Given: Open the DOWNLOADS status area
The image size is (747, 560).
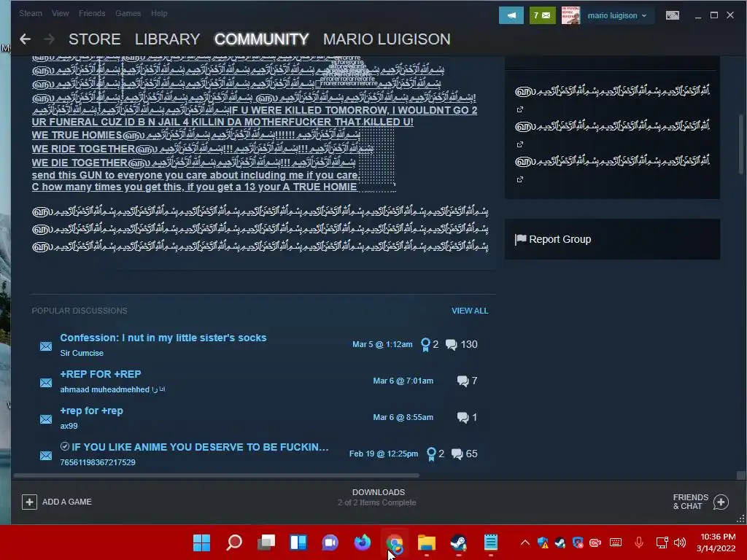Looking at the screenshot, I should click(378, 497).
